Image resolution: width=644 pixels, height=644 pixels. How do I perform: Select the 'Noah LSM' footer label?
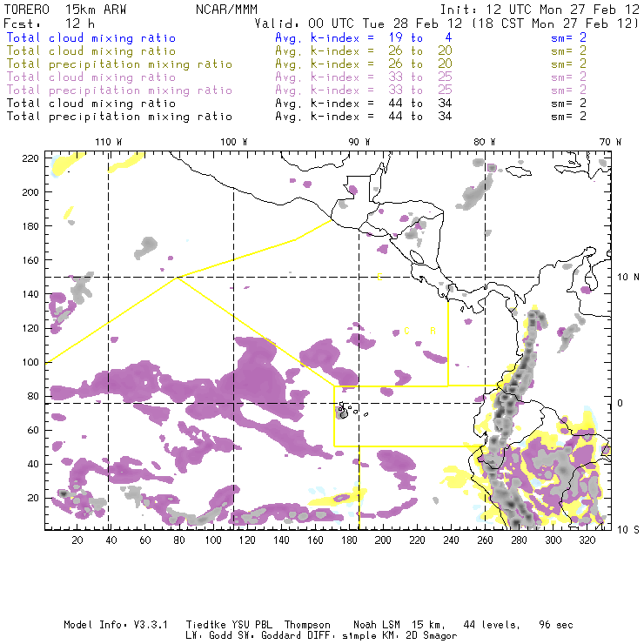[x=377, y=625]
